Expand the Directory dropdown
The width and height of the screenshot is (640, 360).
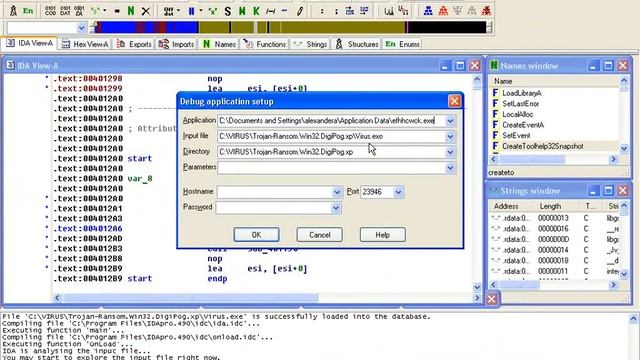click(450, 152)
